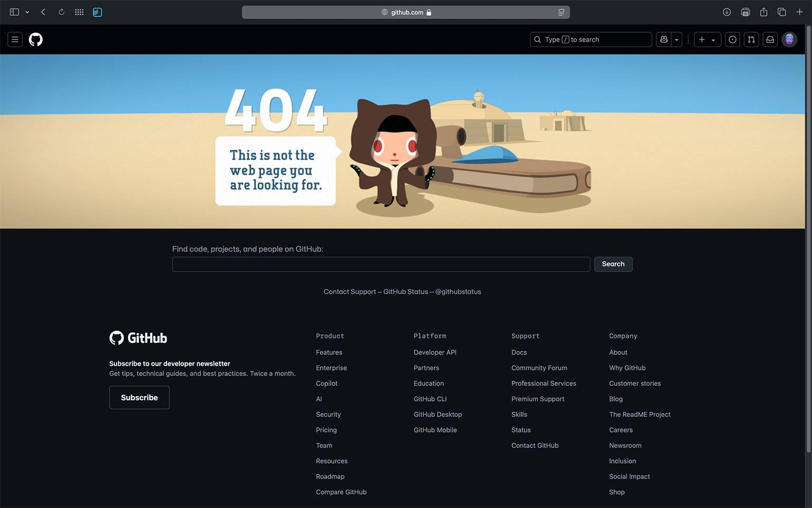Reload the current page
This screenshot has height=508, width=812.
[61, 12]
